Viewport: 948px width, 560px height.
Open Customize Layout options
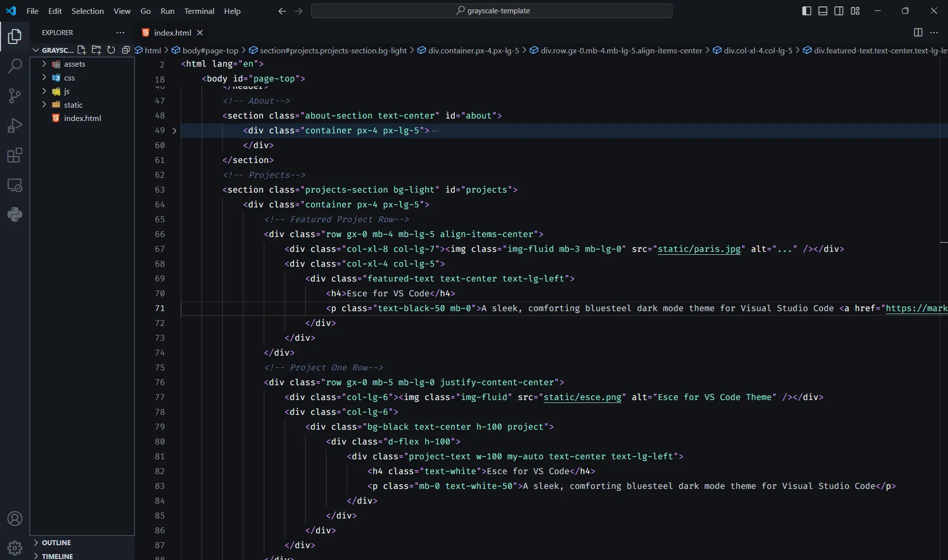(x=855, y=11)
